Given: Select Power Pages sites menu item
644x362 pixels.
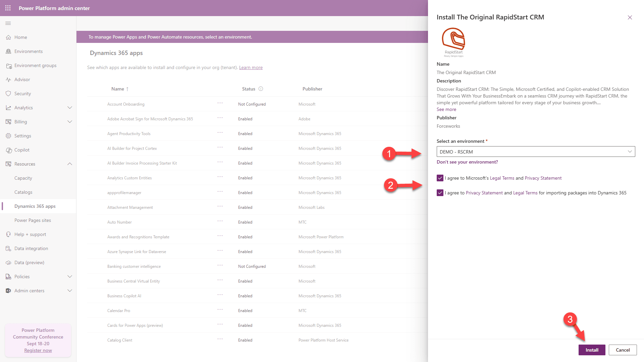Looking at the screenshot, I should pos(33,220).
